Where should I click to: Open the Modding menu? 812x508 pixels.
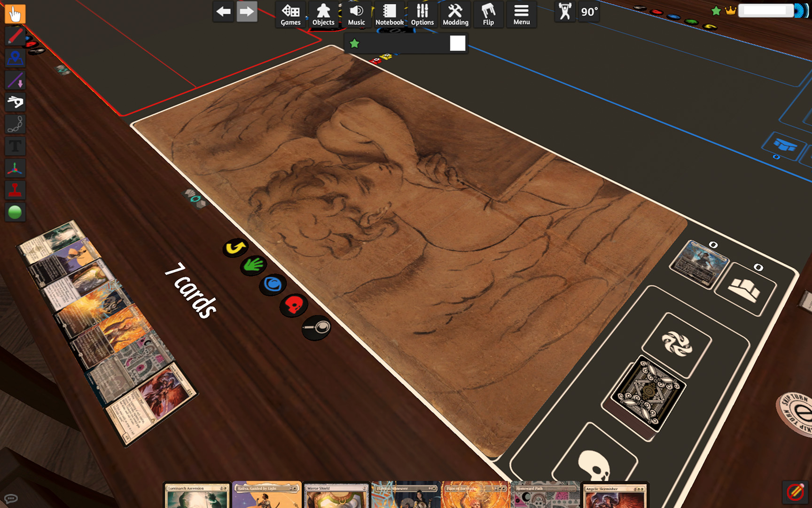[455, 14]
